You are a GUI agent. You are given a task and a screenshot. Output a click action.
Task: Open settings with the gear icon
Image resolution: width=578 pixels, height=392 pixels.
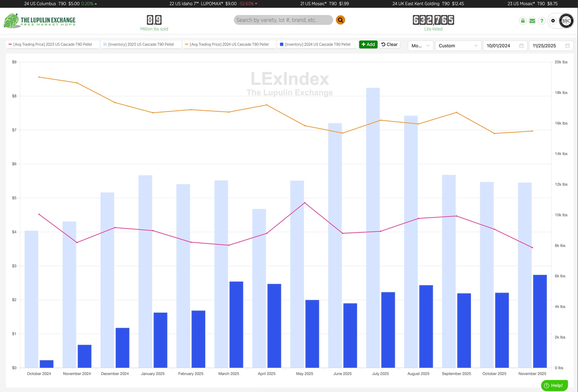tap(553, 21)
